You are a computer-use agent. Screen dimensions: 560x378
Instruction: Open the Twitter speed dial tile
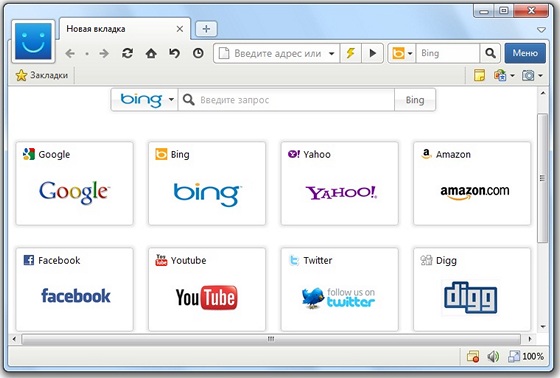tap(340, 290)
